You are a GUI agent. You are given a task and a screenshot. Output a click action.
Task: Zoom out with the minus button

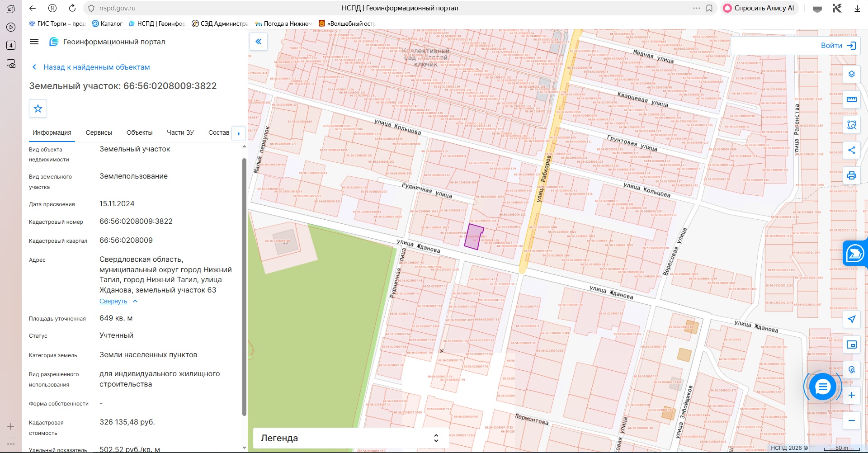pos(851,420)
